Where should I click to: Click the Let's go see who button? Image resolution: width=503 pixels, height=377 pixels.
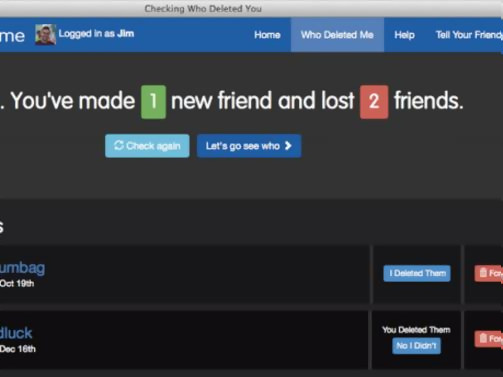[249, 146]
